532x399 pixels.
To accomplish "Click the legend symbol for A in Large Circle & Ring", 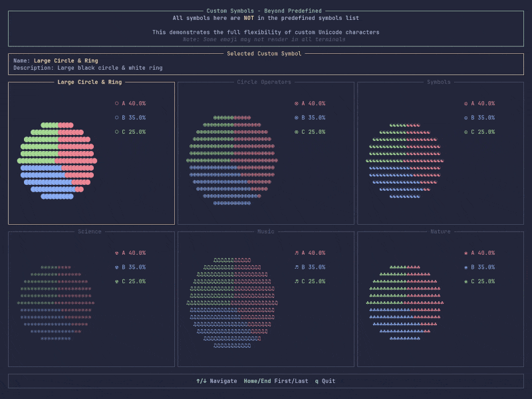I will click(x=117, y=104).
